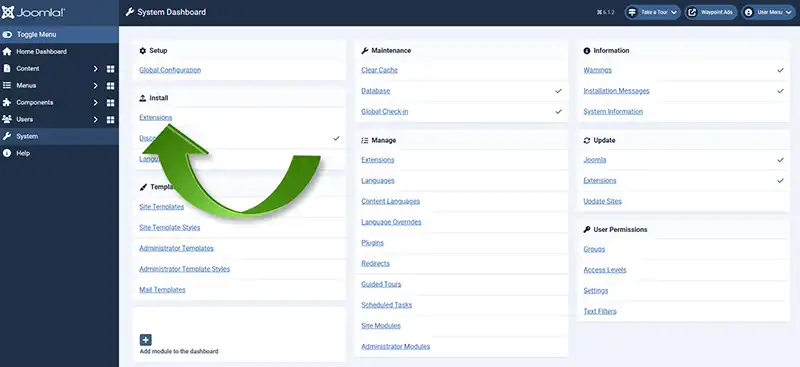
Task: Open System Information link
Action: 613,111
